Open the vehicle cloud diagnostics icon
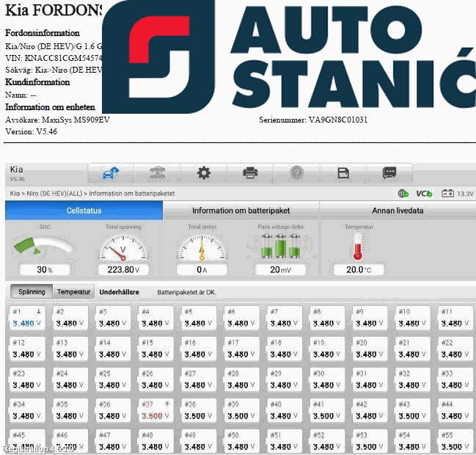 point(111,173)
